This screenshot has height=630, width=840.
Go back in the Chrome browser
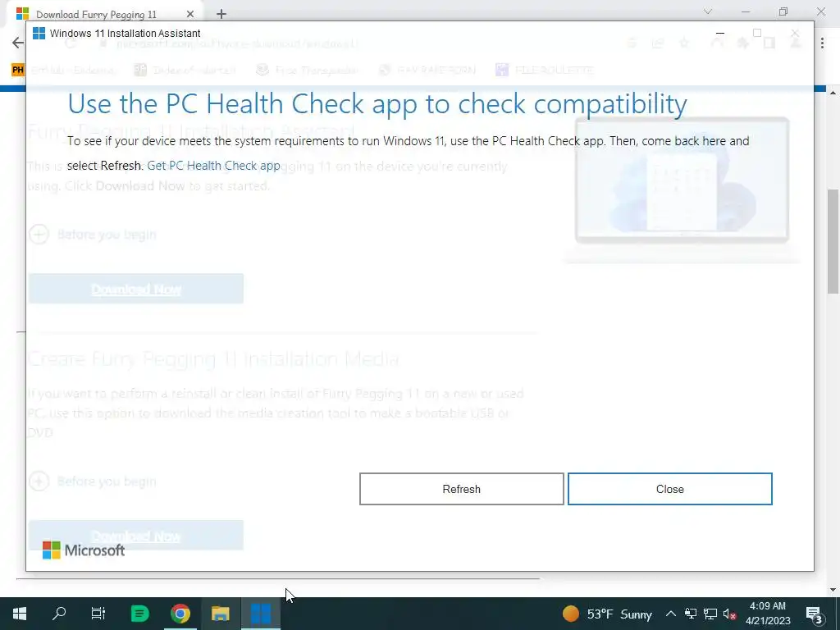coord(18,43)
